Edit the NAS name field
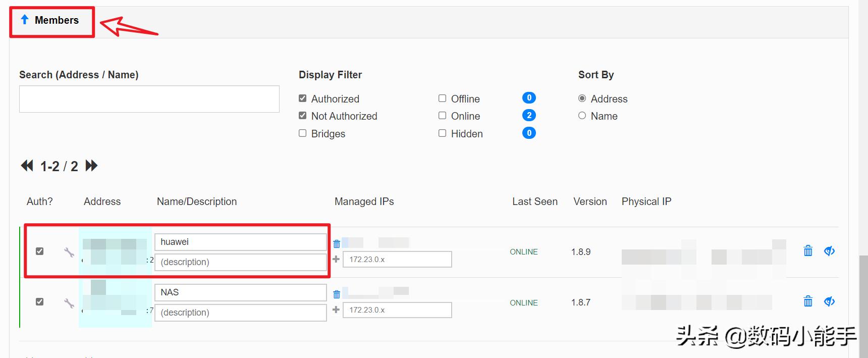Image resolution: width=868 pixels, height=358 pixels. coord(240,292)
